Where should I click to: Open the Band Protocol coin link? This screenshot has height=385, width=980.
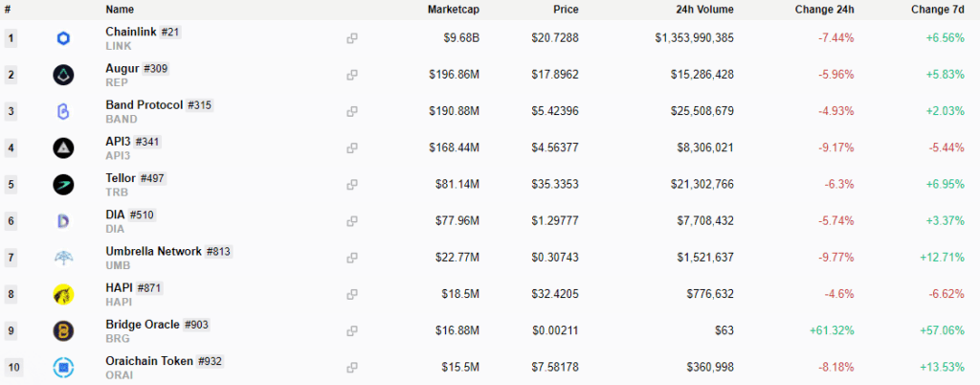point(145,104)
